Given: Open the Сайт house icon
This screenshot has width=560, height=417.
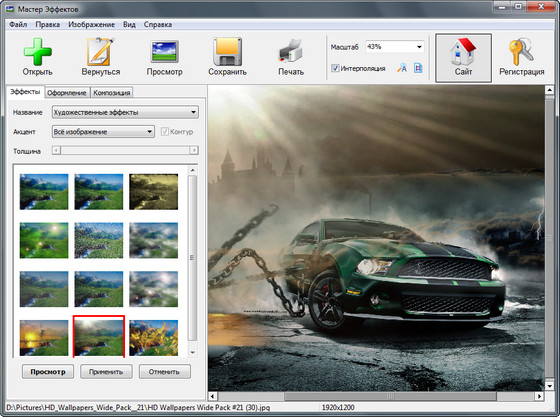Looking at the screenshot, I should coord(463,51).
